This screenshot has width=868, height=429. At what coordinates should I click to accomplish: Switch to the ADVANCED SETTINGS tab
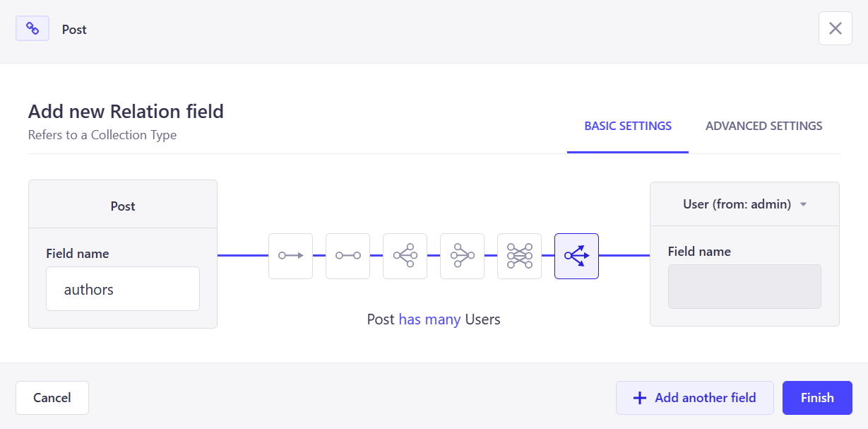[x=763, y=125]
